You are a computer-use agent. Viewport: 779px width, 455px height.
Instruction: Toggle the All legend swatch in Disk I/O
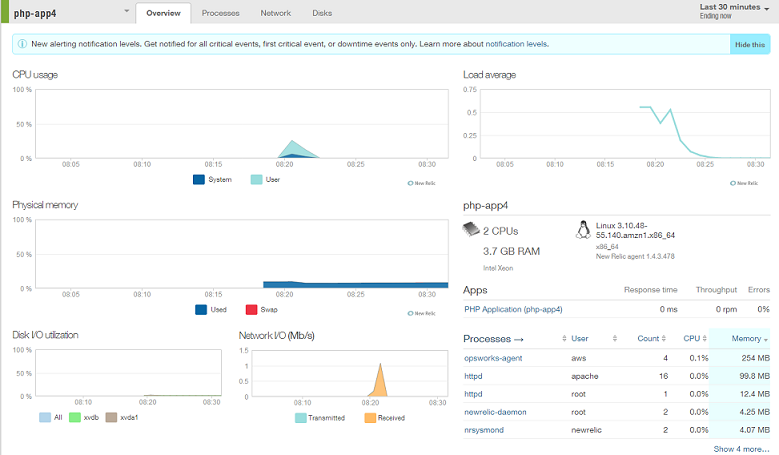(45, 417)
